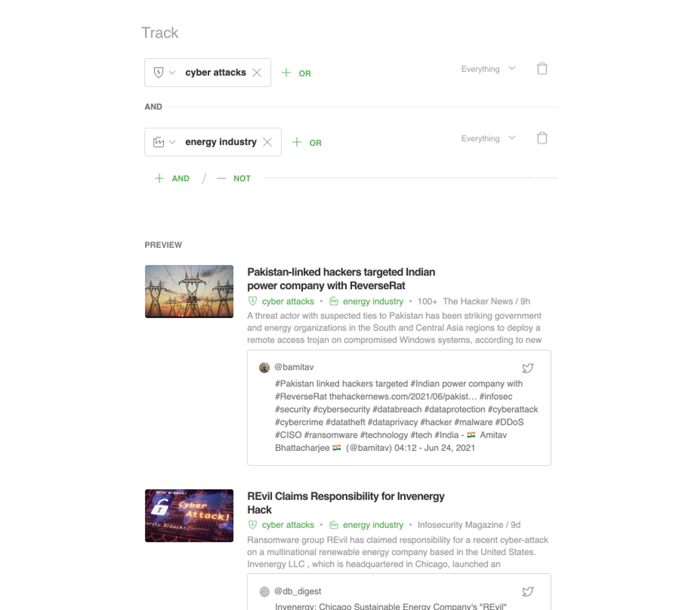The image size is (700, 610).
Task: Add a new AND condition
Action: tap(172, 178)
